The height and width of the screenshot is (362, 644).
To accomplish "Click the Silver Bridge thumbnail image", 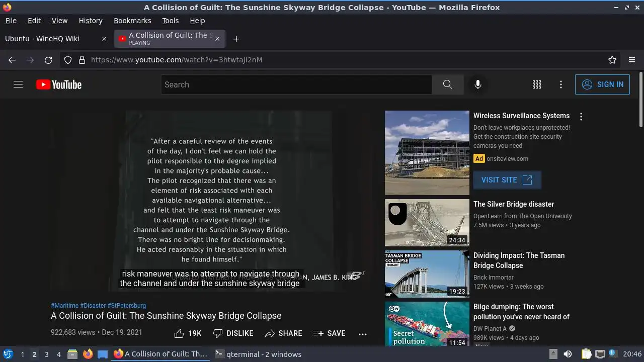I will pyautogui.click(x=427, y=223).
